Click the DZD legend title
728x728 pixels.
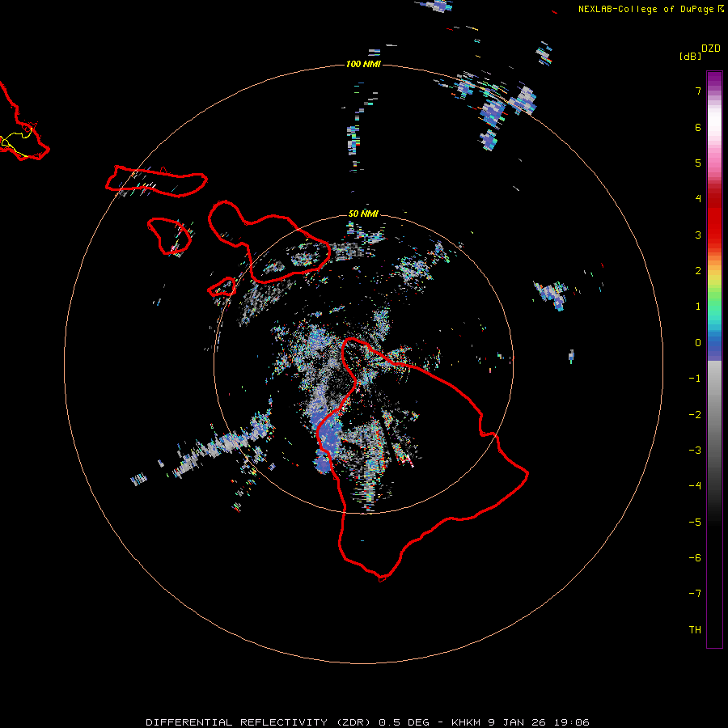click(x=711, y=49)
